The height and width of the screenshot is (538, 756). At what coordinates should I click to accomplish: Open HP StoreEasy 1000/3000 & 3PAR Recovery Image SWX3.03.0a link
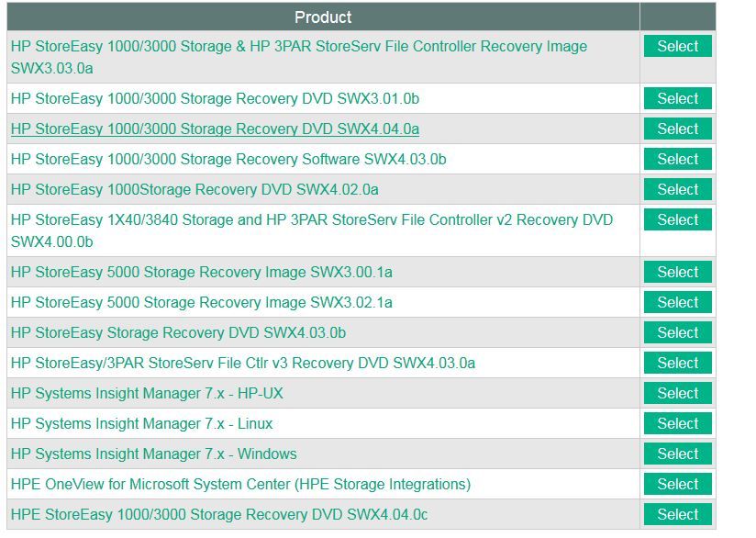coord(299,57)
